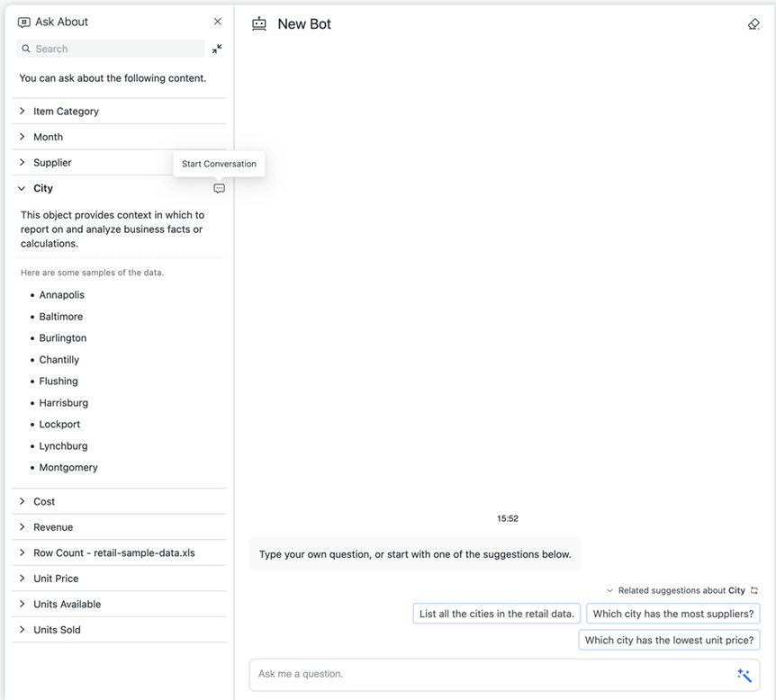The width and height of the screenshot is (776, 700).
Task: Expand the Revenue object
Action: click(22, 527)
